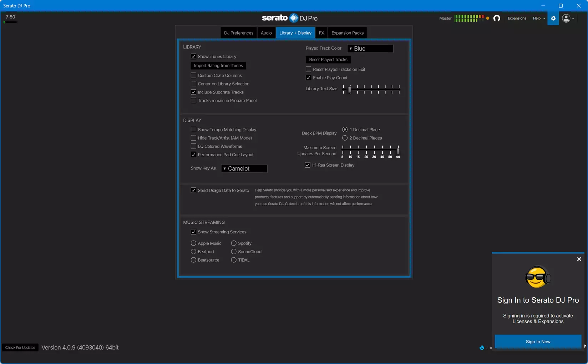Viewport: 588px width, 364px height.
Task: Click Import Rating from iTunes button
Action: coord(218,66)
